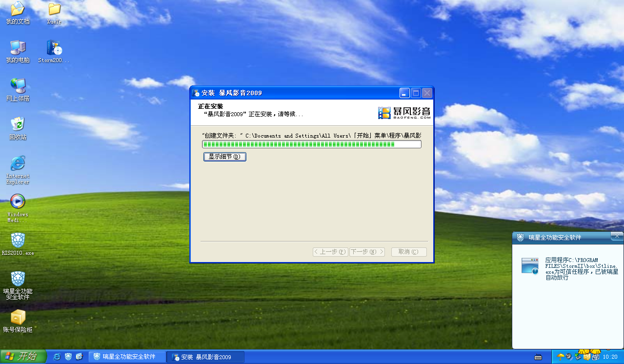Select the 瑞星全功能安全软件 desktop shortcut
624x364 pixels.
point(18,285)
